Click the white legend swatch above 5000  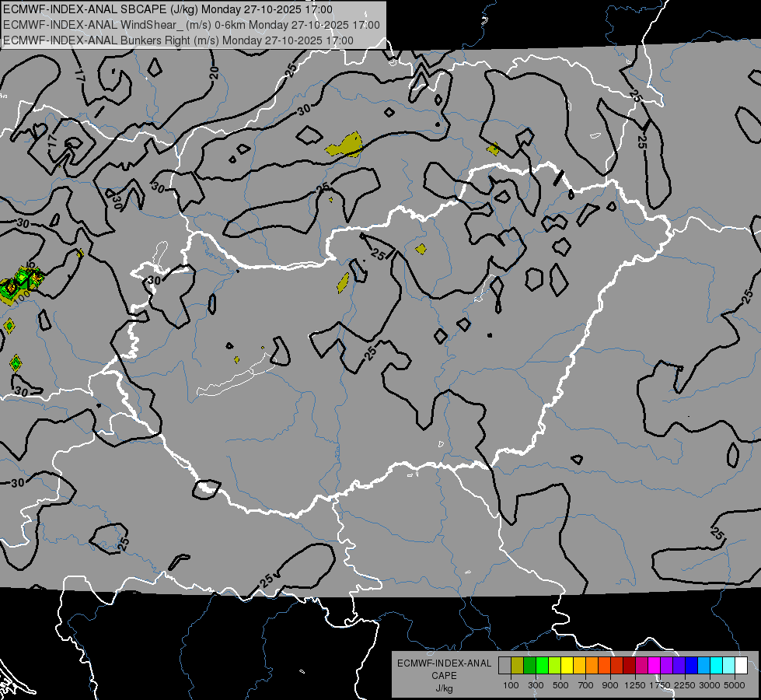[742, 666]
